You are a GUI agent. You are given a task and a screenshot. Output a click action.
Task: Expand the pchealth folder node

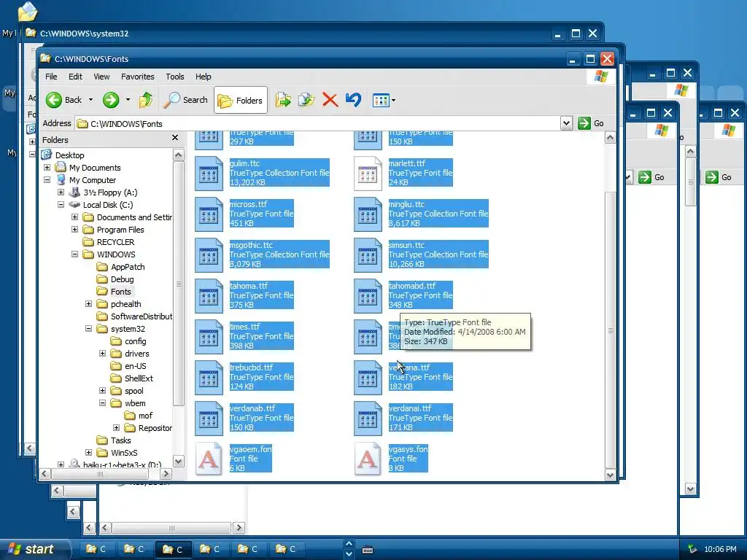point(88,304)
